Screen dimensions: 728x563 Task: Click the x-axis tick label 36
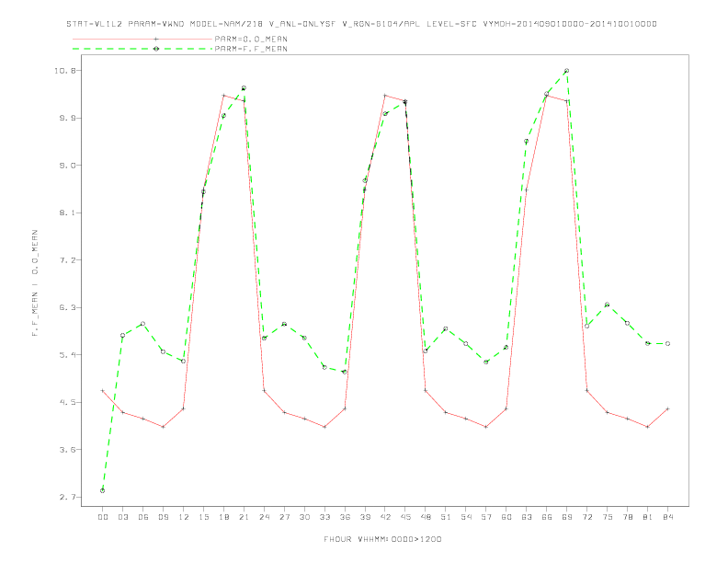pyautogui.click(x=345, y=517)
